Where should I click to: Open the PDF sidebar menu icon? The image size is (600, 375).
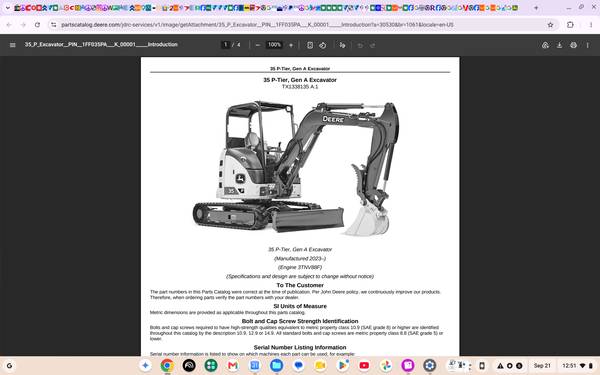(x=13, y=45)
